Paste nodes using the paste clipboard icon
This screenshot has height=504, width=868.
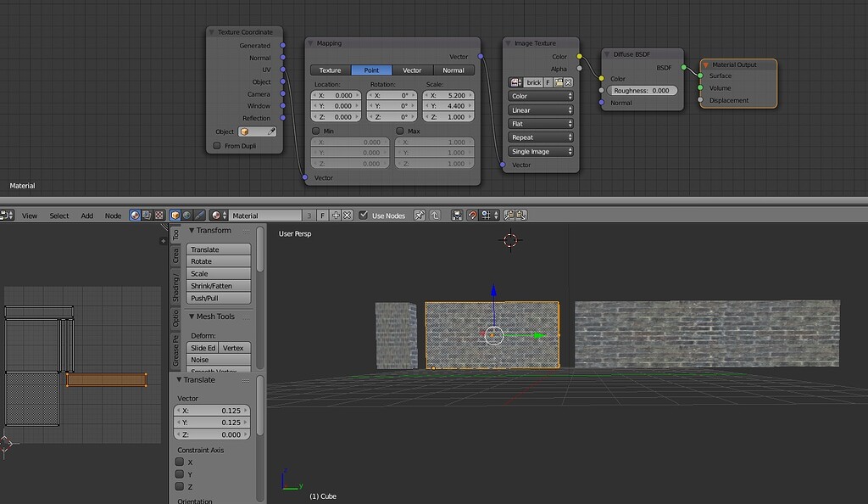click(519, 215)
